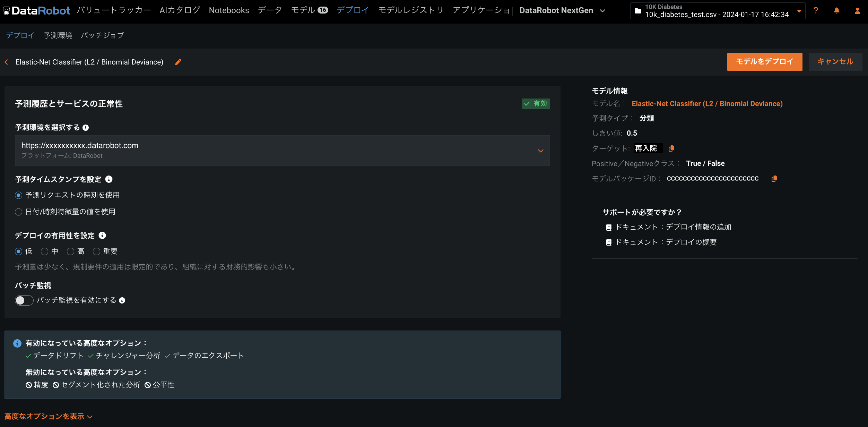
Task: Click the キャンセル button
Action: click(835, 62)
